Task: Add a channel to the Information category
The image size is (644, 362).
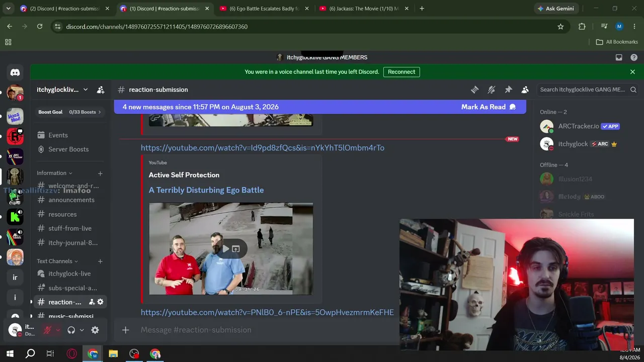Action: pyautogui.click(x=100, y=173)
